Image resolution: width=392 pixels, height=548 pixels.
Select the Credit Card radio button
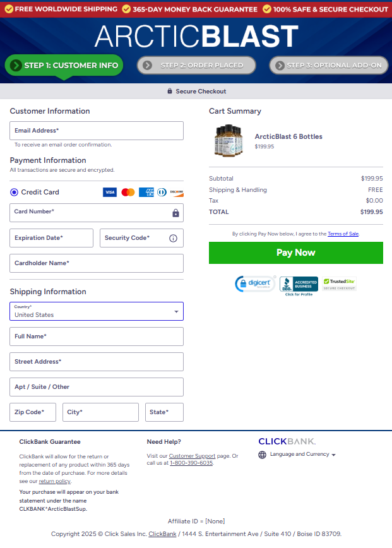tap(15, 193)
